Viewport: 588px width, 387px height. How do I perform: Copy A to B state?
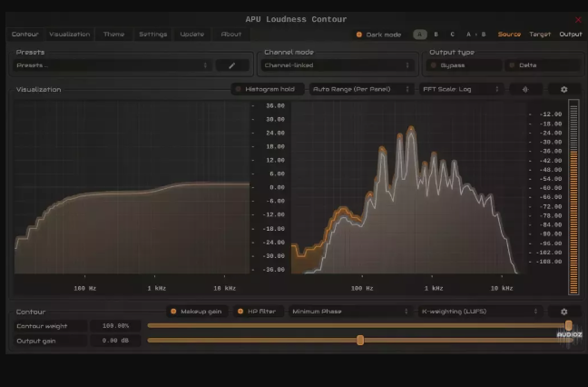click(x=475, y=35)
